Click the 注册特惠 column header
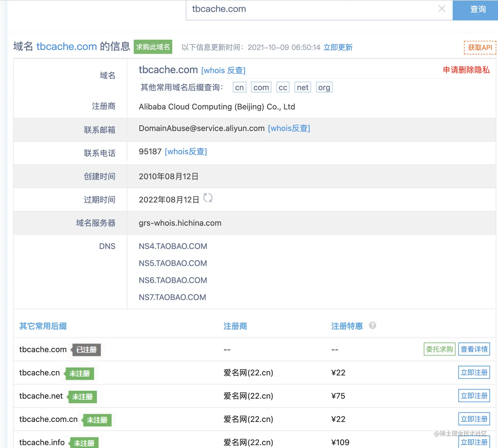Viewport: 498px width, 448px height. pyautogui.click(x=347, y=326)
